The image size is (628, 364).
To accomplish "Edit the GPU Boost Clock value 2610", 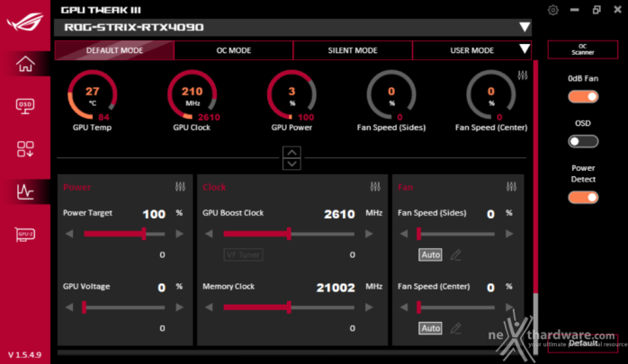I will [339, 214].
